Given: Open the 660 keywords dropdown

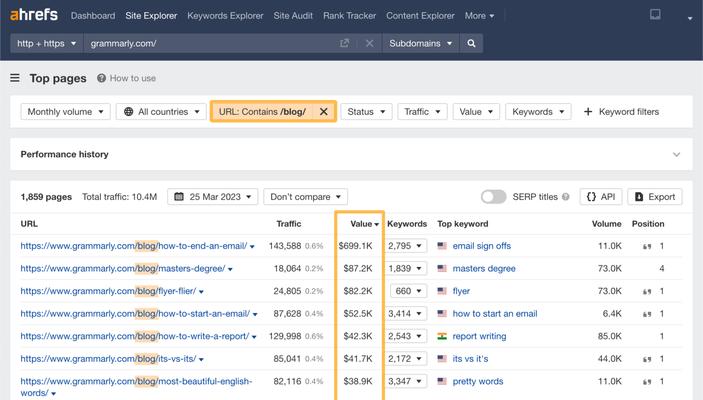Looking at the screenshot, I should [408, 291].
